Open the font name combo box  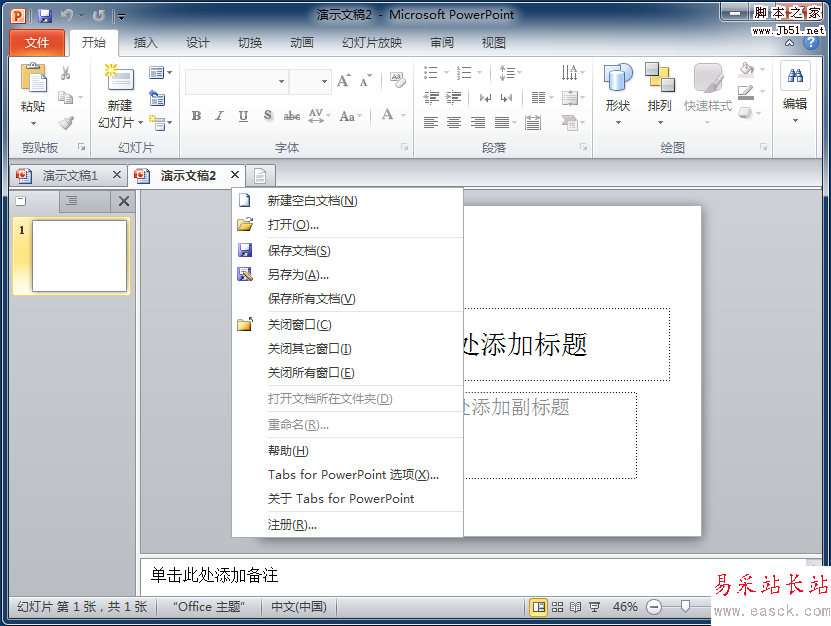pos(237,81)
